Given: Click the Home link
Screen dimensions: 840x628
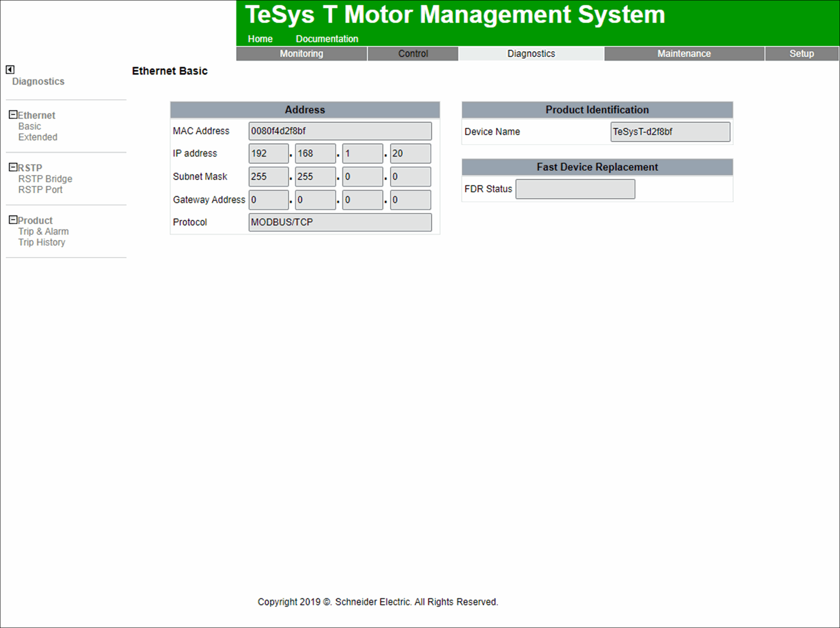Looking at the screenshot, I should coord(260,39).
